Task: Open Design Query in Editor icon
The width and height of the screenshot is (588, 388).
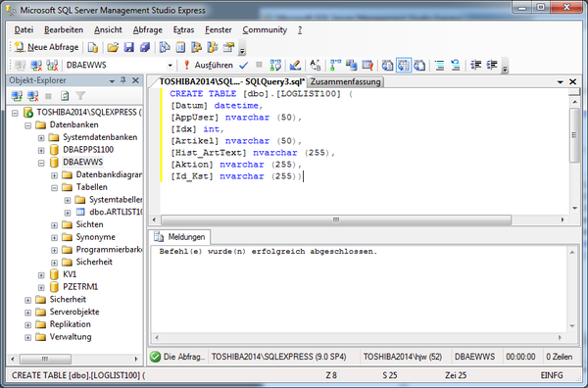Action: [x=295, y=66]
